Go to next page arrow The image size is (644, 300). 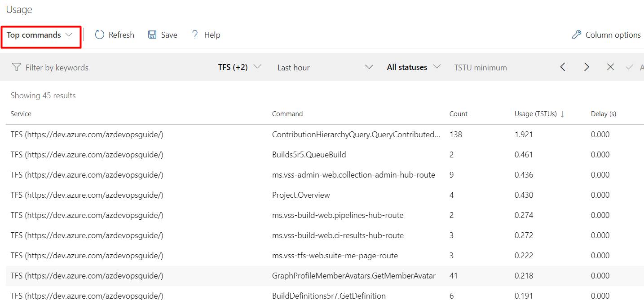pos(587,67)
